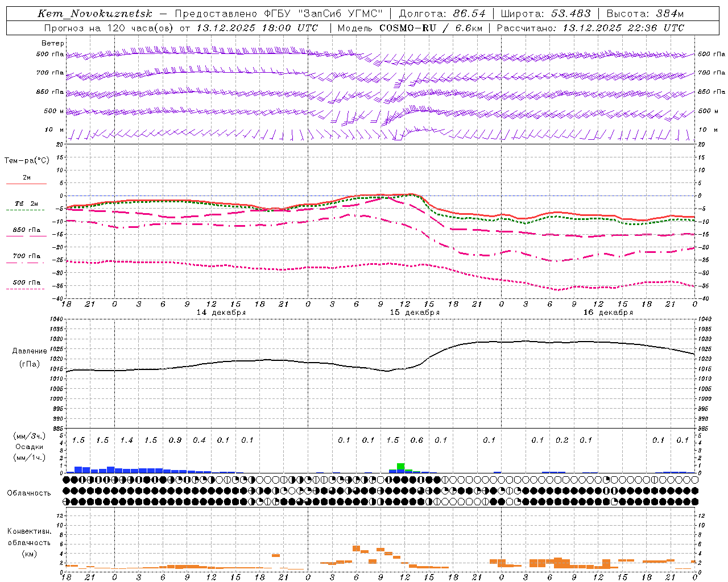Select the 'Широта: 53.483' latitude value
Viewport: 728px width, 582px height.
point(547,14)
